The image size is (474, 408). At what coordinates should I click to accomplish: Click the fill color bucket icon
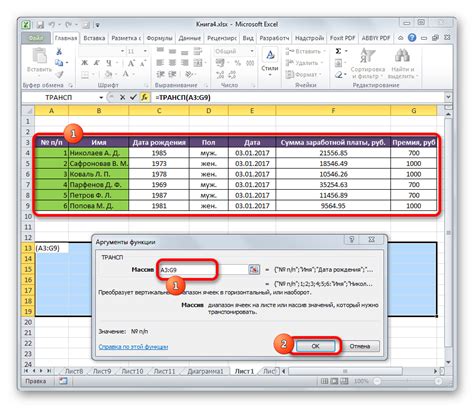[108, 74]
